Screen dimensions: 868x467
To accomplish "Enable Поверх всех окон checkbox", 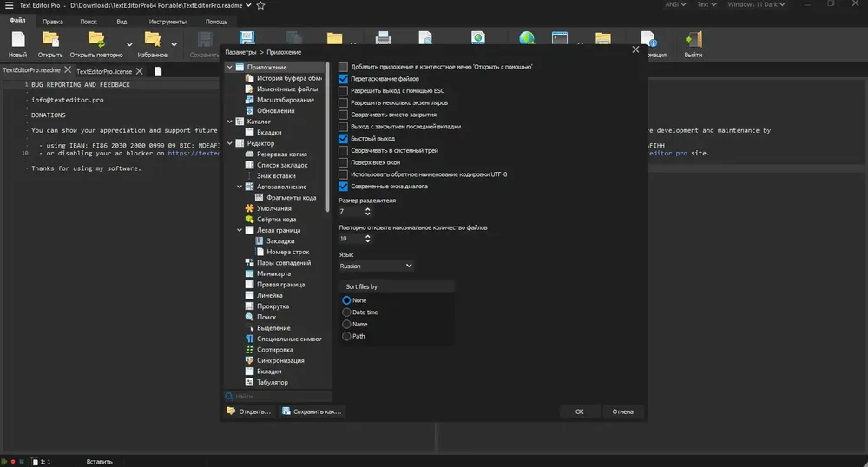I will coord(343,162).
